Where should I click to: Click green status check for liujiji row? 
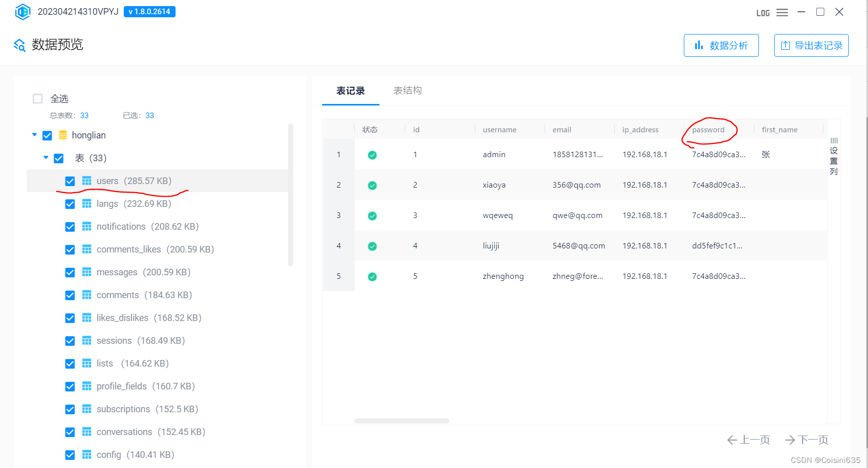click(x=372, y=246)
